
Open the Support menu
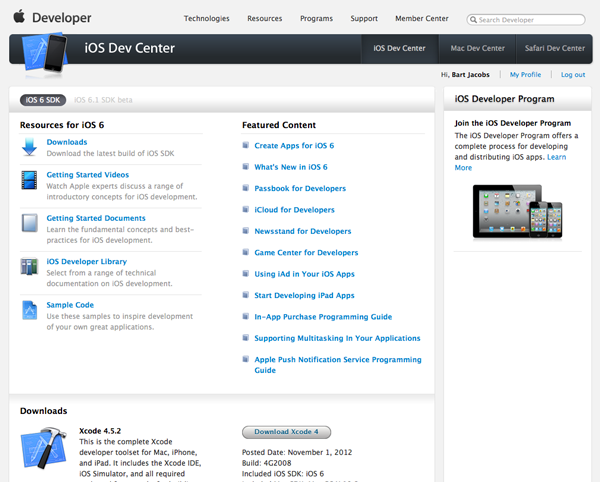[x=364, y=18]
